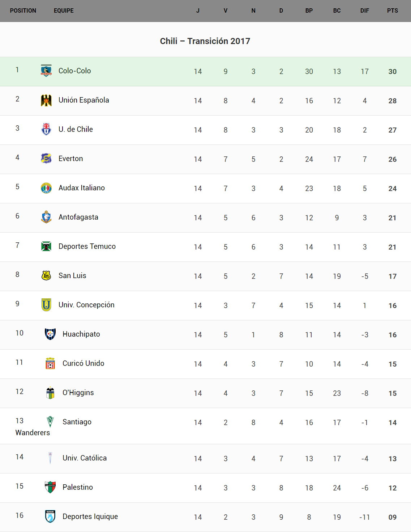This screenshot has width=411, height=532.
Task: Click the EQUIPE column header
Action: pyautogui.click(x=64, y=11)
